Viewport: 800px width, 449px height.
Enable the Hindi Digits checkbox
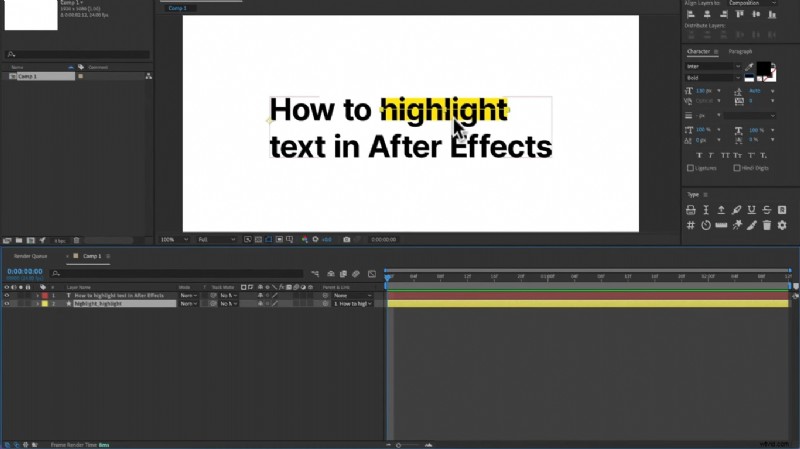pyautogui.click(x=737, y=168)
